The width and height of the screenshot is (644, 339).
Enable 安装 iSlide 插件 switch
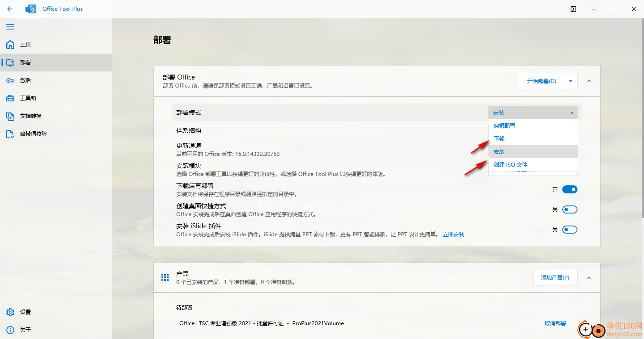570,230
